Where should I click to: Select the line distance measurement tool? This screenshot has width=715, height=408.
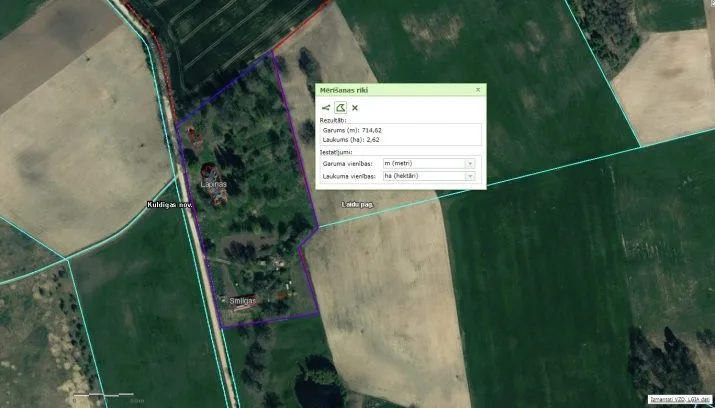click(326, 108)
